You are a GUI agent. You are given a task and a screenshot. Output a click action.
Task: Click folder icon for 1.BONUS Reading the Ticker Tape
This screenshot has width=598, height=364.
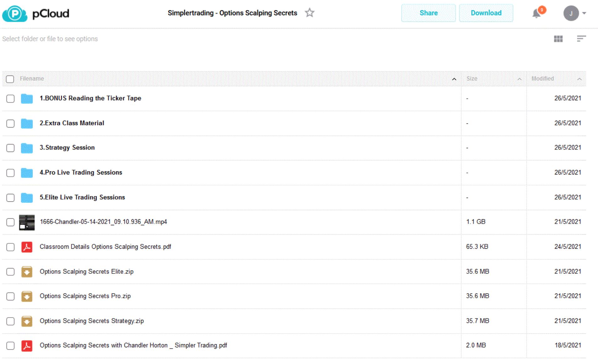tap(27, 98)
